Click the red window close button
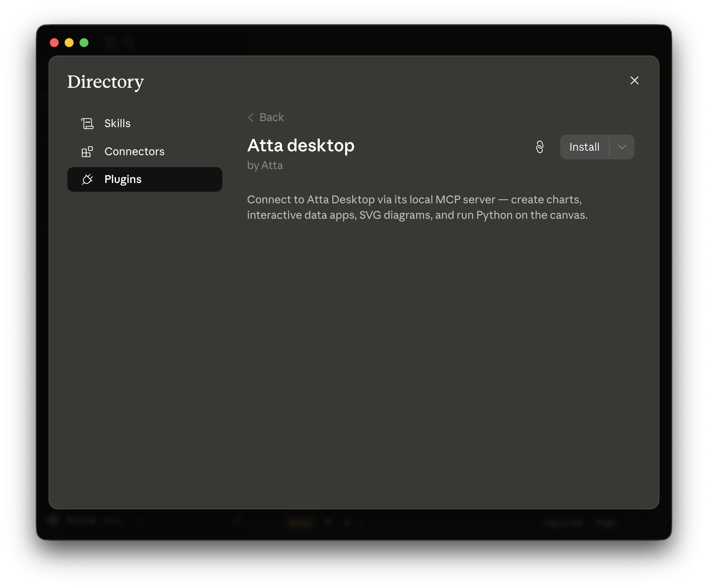The image size is (708, 588). (54, 43)
